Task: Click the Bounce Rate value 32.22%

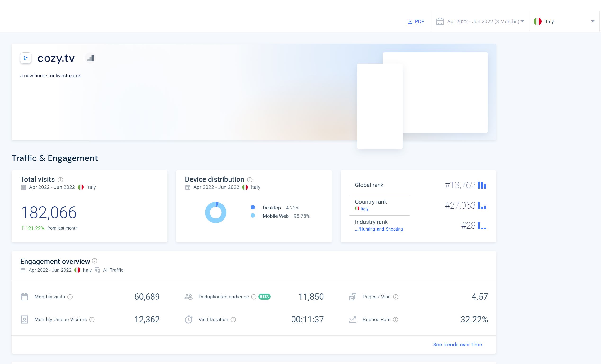Action: point(474,319)
